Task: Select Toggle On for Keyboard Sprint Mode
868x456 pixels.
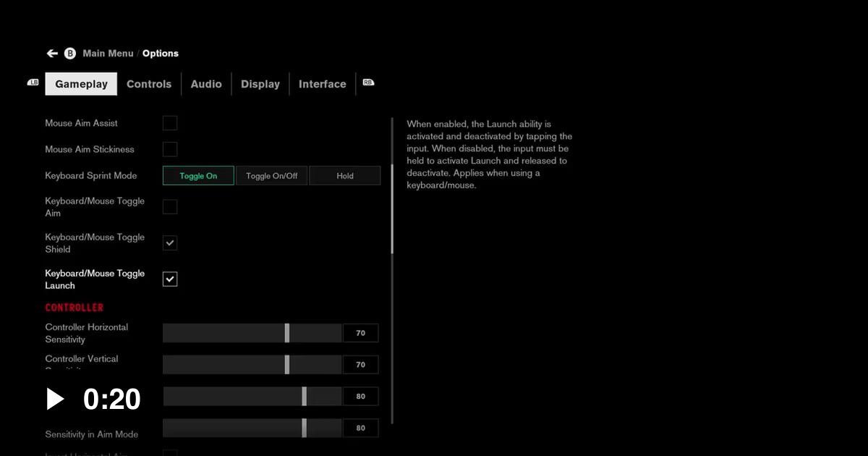Action: (198, 175)
